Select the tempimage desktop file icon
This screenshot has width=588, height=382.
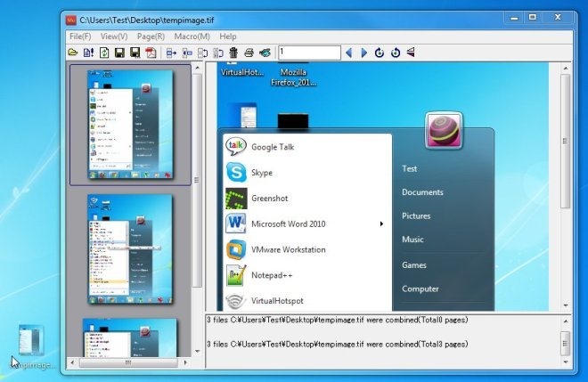31,346
